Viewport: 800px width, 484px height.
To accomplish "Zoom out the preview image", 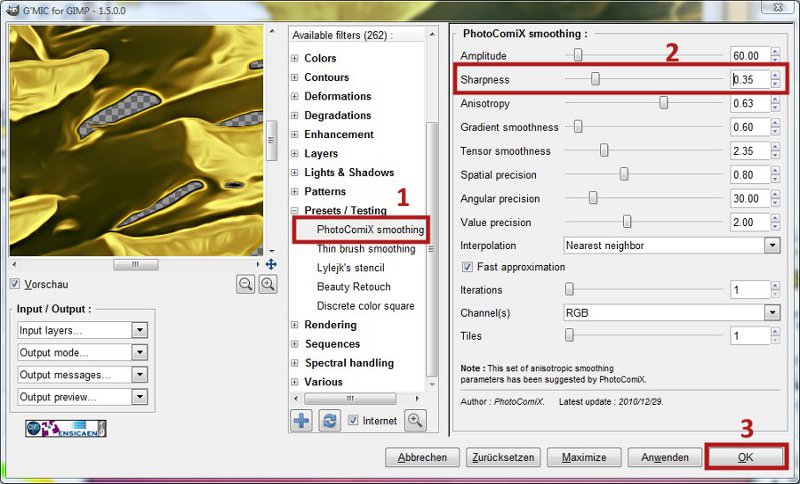I will (245, 285).
